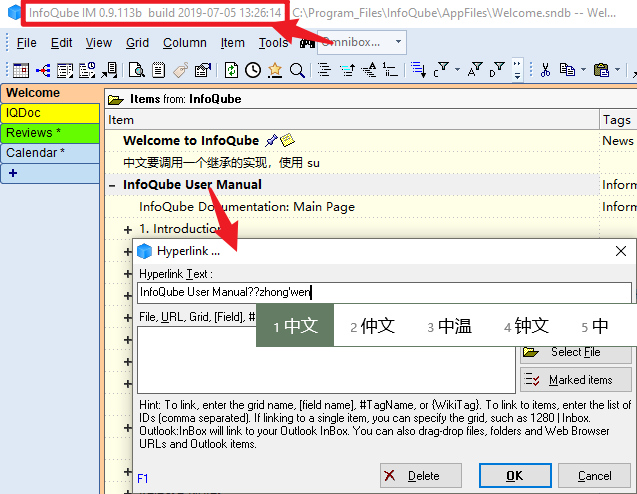Expand the 1. Introduction item
637x494 pixels.
[x=128, y=230]
